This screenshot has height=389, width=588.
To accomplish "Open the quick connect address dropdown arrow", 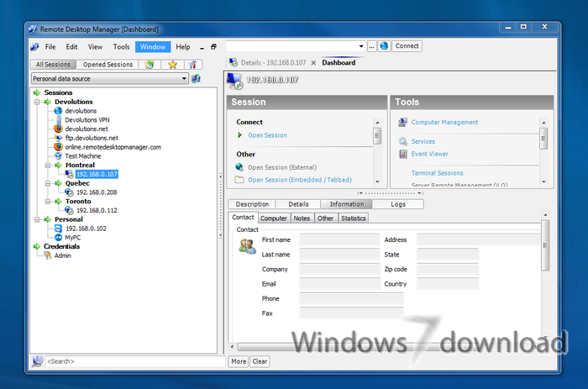I will coord(360,46).
